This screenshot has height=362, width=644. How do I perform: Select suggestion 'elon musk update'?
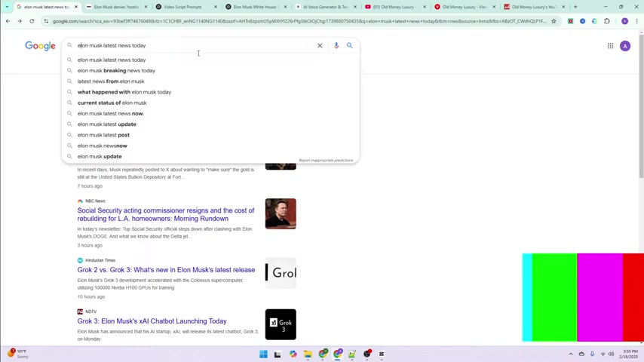click(x=210, y=156)
